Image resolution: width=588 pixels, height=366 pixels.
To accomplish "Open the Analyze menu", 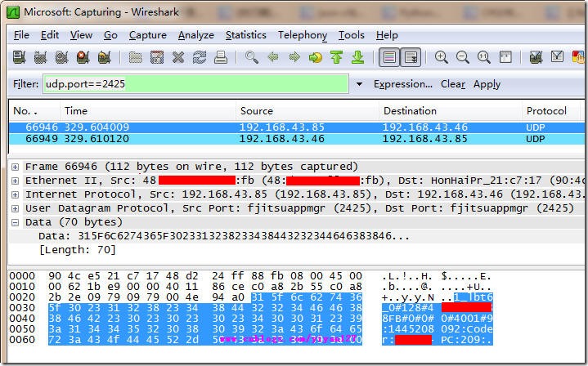I will (196, 35).
